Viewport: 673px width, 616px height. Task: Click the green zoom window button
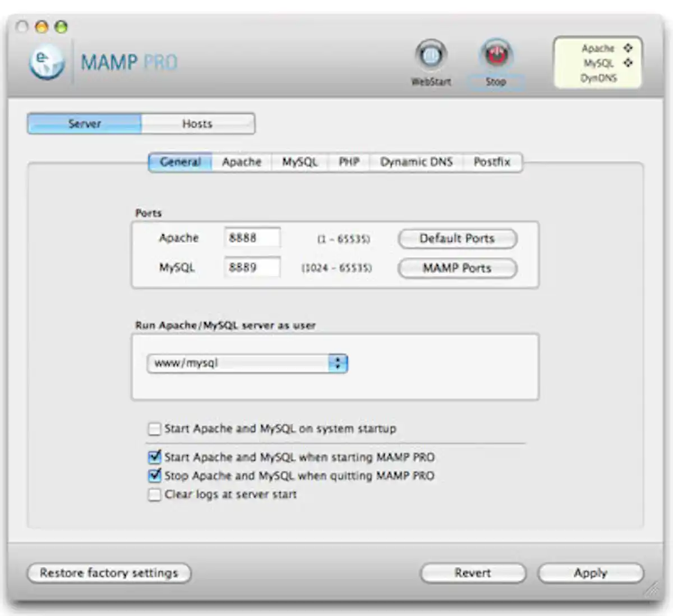[x=61, y=26]
